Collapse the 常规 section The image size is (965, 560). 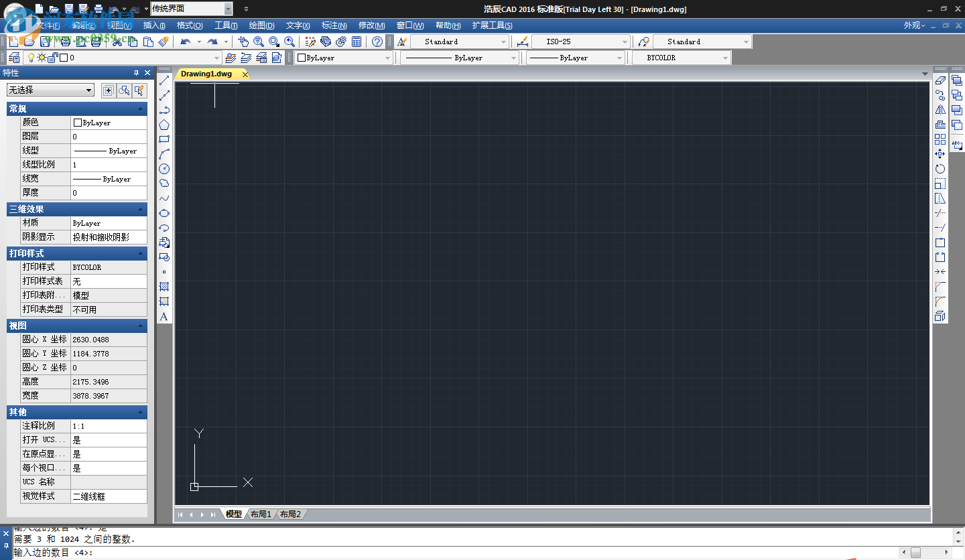click(141, 109)
